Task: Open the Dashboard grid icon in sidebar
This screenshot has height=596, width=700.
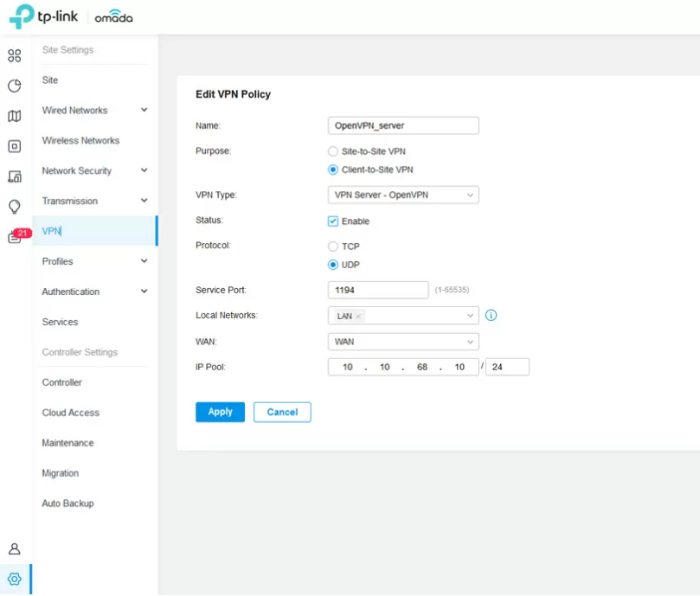Action: tap(14, 56)
